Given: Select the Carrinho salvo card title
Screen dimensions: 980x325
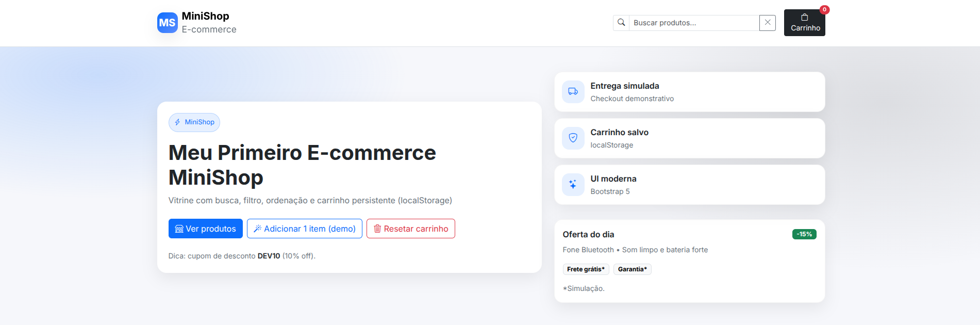Looking at the screenshot, I should [620, 132].
